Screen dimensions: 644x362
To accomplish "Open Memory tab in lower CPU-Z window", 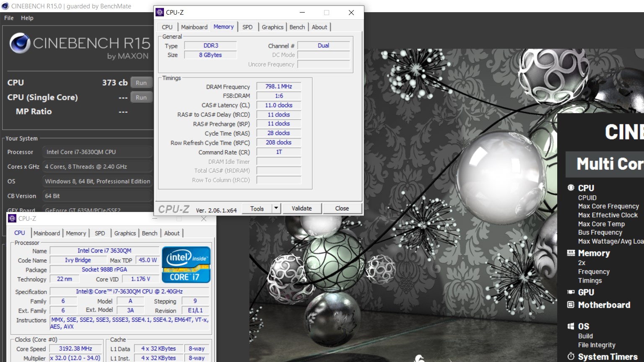I will (x=76, y=233).
